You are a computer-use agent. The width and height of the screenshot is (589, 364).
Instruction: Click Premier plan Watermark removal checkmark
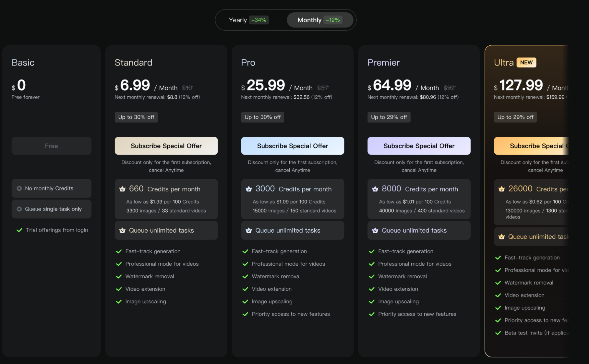click(x=372, y=277)
